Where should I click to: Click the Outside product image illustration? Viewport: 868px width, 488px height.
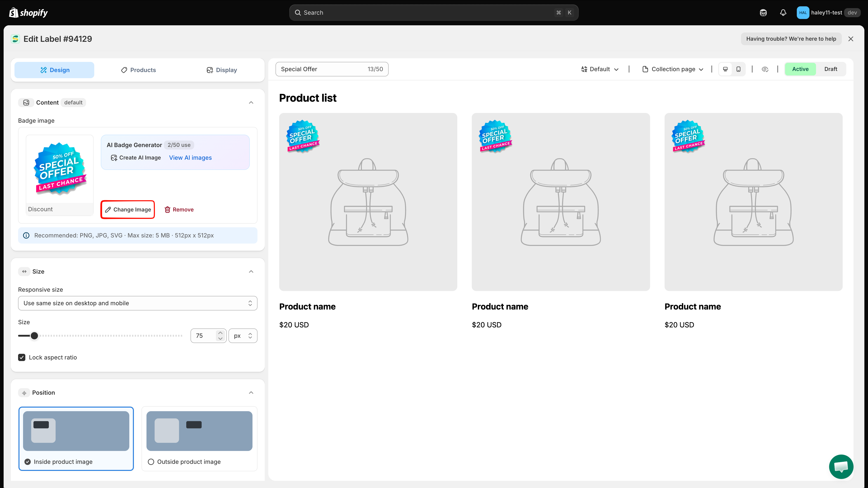coord(199,431)
